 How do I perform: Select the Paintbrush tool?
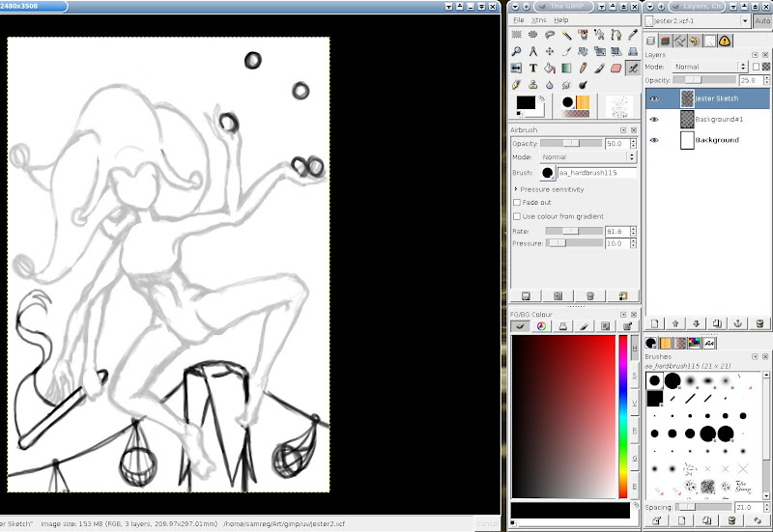coord(599,68)
